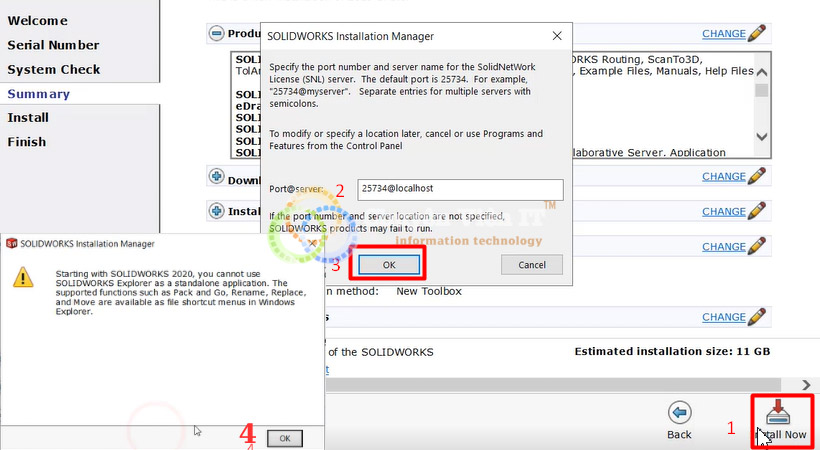820x450 pixels.
Task: Click the pencil icon in the Download Options row
Action: pos(757,176)
